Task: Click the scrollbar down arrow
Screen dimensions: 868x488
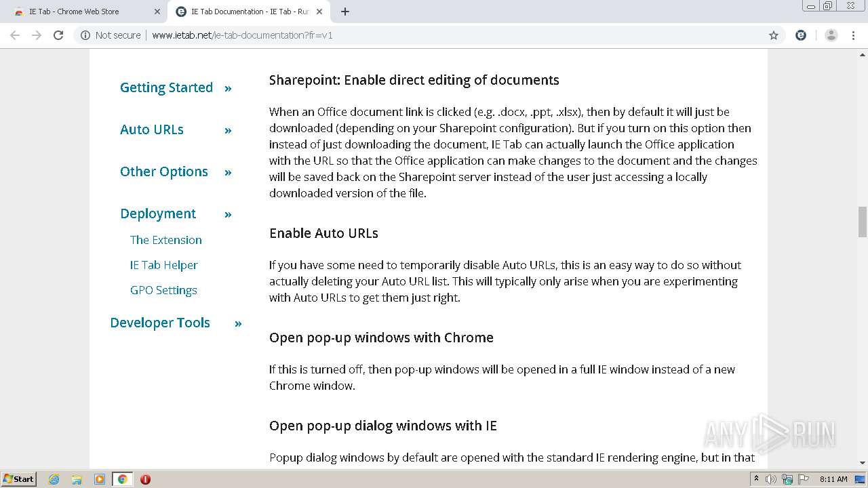Action: (863, 464)
